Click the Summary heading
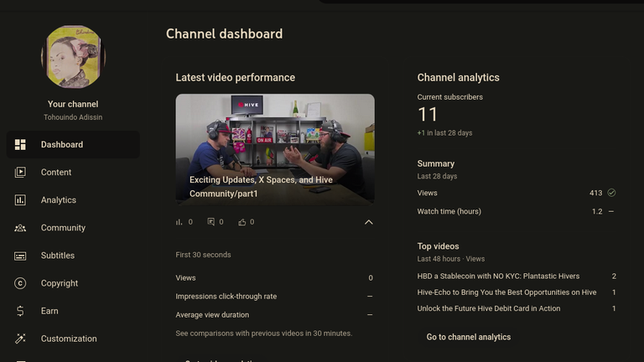The image size is (644, 362). point(436,163)
